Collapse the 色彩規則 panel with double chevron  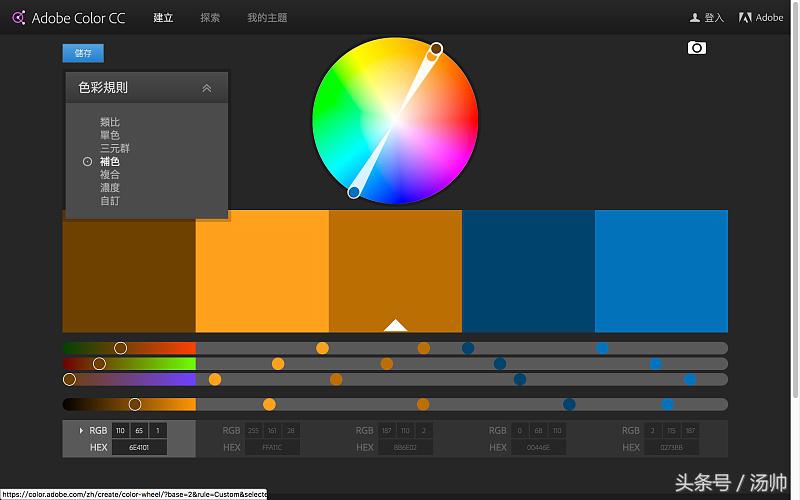[x=207, y=88]
